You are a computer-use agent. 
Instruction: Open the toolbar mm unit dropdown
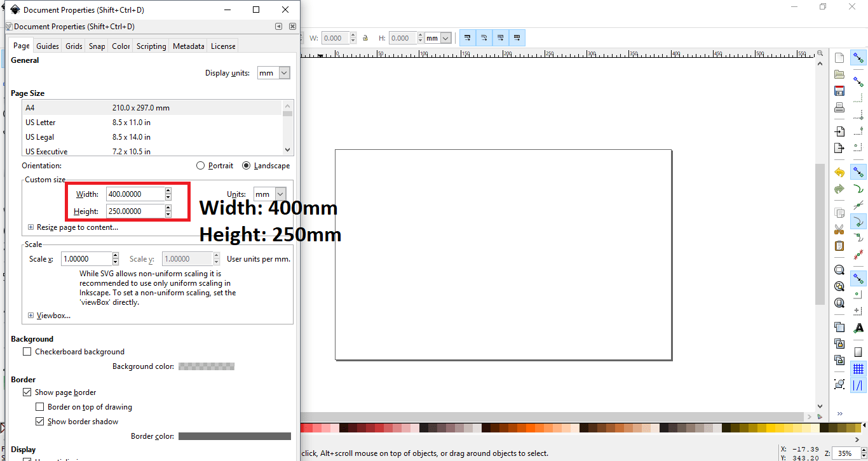(438, 38)
